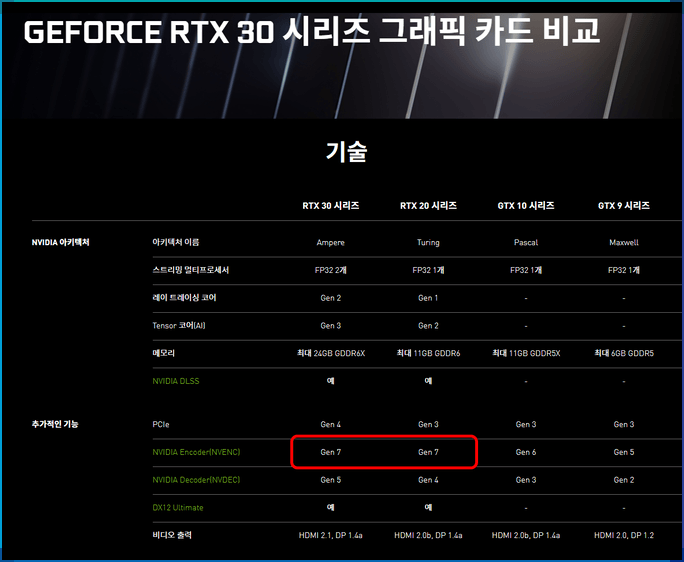Click the 기술 section heading
The width and height of the screenshot is (684, 562).
click(346, 152)
